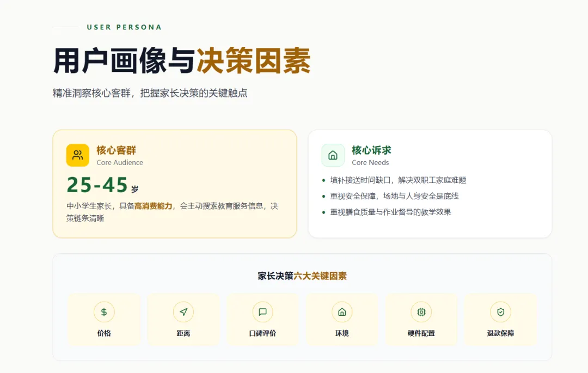Click the shield check icon above 退款保障
This screenshot has width=588, height=373.
point(501,312)
